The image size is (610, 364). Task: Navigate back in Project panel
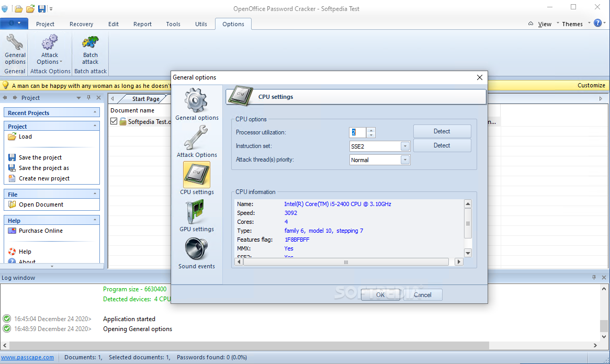coord(5,98)
